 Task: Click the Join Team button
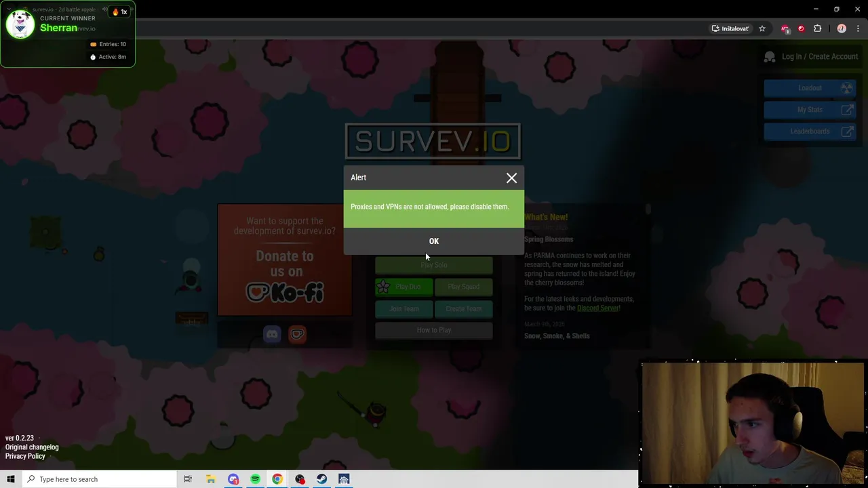(403, 309)
